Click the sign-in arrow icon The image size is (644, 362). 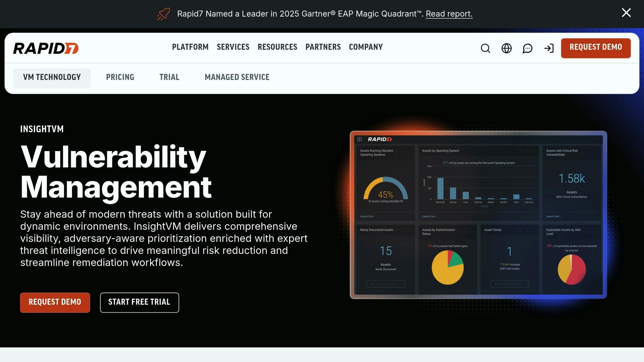tap(549, 48)
